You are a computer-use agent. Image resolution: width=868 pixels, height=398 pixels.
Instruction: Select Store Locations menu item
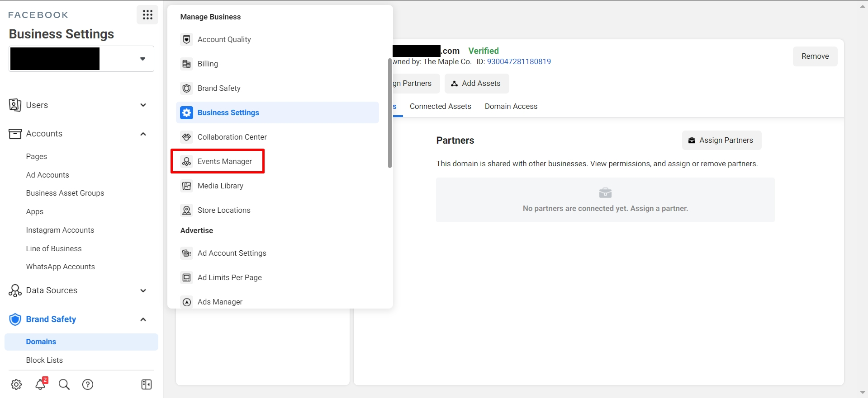point(277,210)
